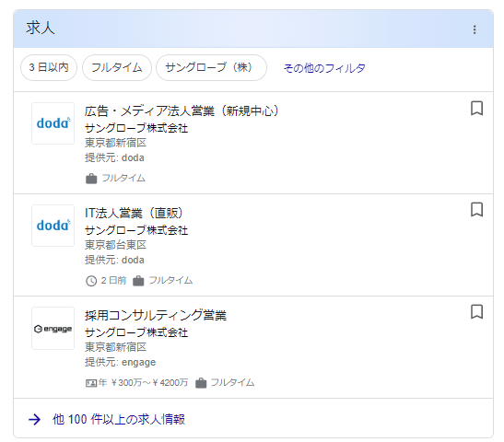The width and height of the screenshot is (504, 442).
Task: Click 東京都新宿区 in 広告・メディア listing
Action: click(x=116, y=143)
